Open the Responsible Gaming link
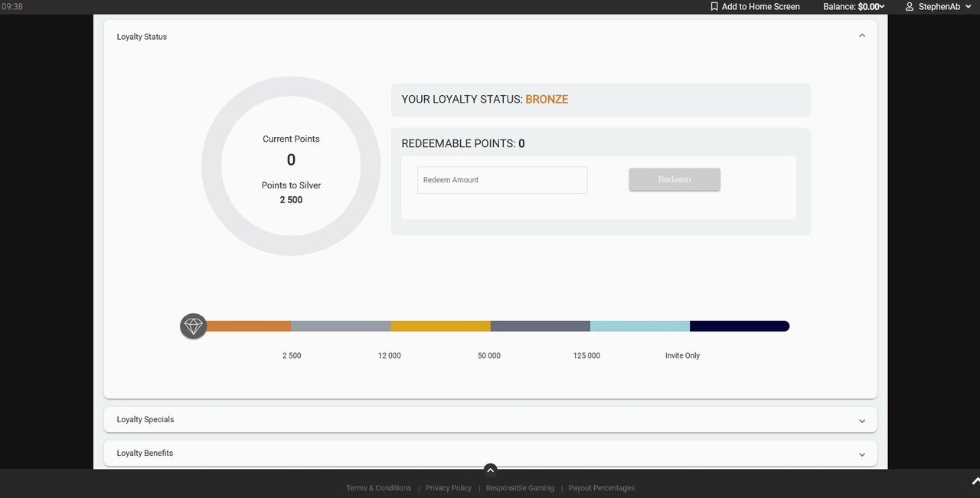 [520, 488]
